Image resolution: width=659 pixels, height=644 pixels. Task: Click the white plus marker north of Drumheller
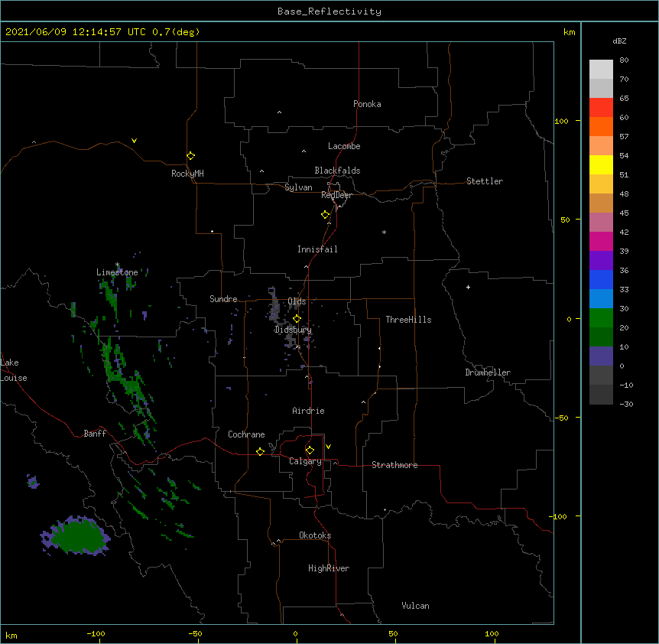468,287
